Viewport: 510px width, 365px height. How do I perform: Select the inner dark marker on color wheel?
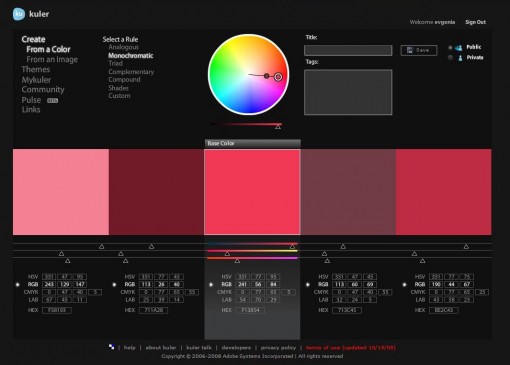click(x=266, y=76)
